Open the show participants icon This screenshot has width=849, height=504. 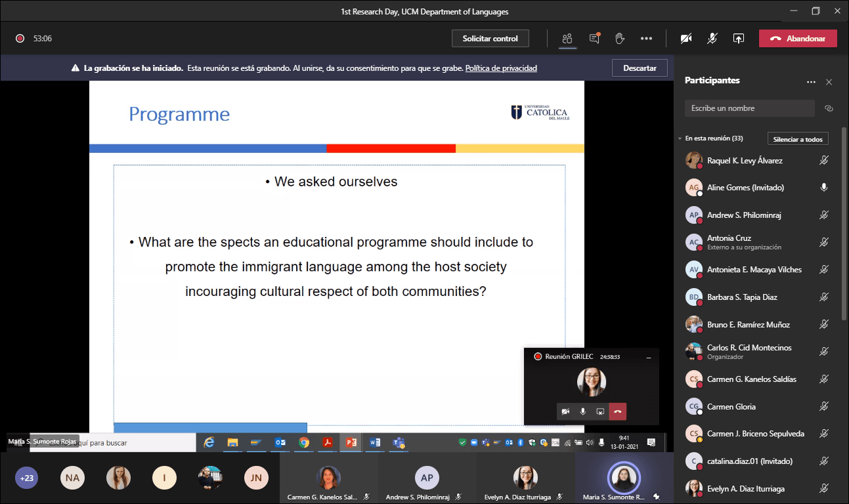pyautogui.click(x=567, y=39)
